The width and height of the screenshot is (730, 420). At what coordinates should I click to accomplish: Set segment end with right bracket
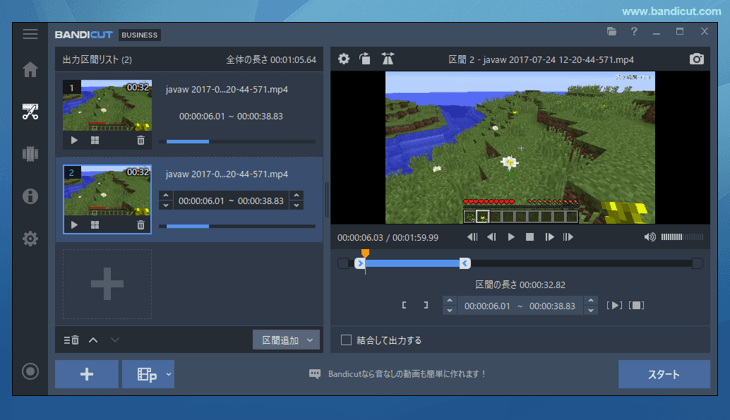[426, 305]
